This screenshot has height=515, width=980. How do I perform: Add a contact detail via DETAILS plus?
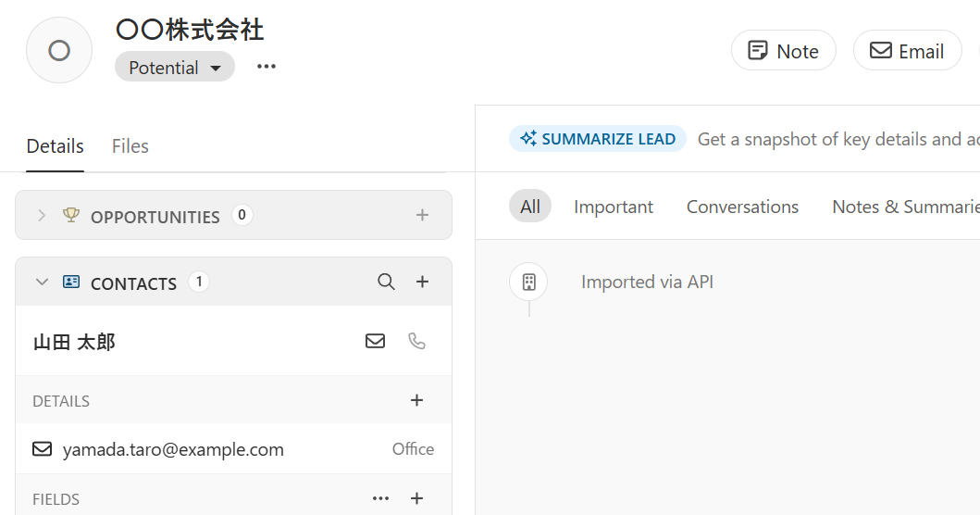tap(416, 400)
